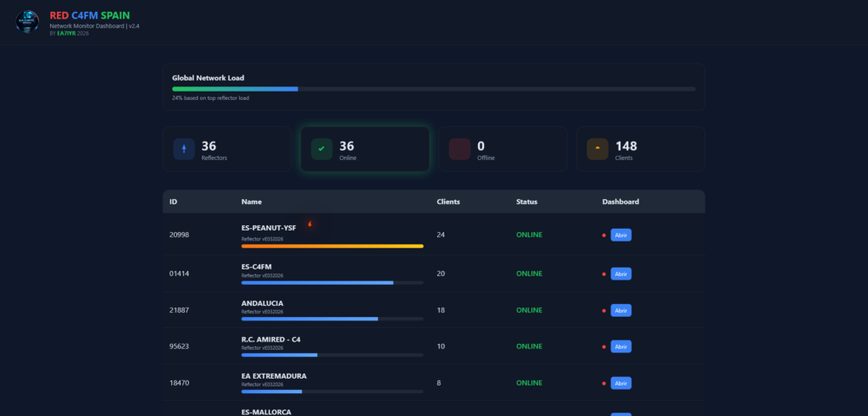Click the ID column header

click(173, 202)
